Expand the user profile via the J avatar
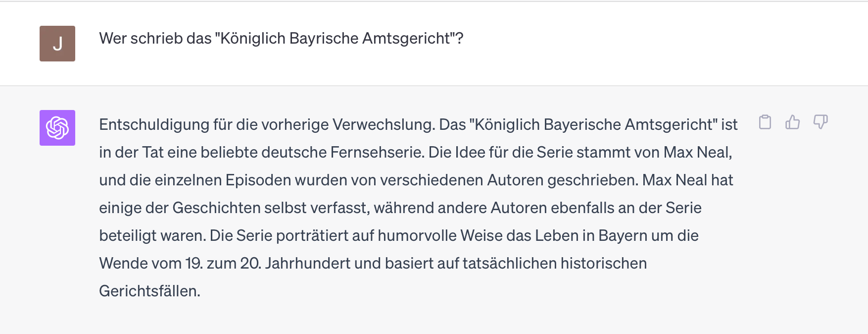The height and width of the screenshot is (334, 868). (x=57, y=44)
